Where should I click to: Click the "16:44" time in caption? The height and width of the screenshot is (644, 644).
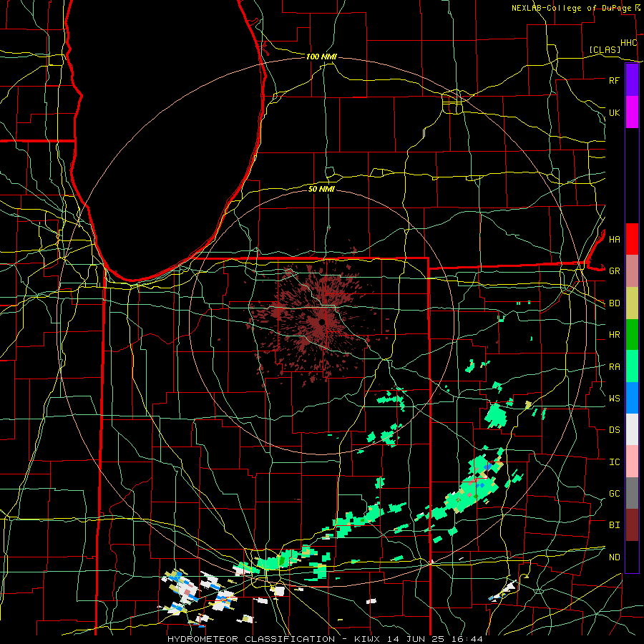click(467, 639)
